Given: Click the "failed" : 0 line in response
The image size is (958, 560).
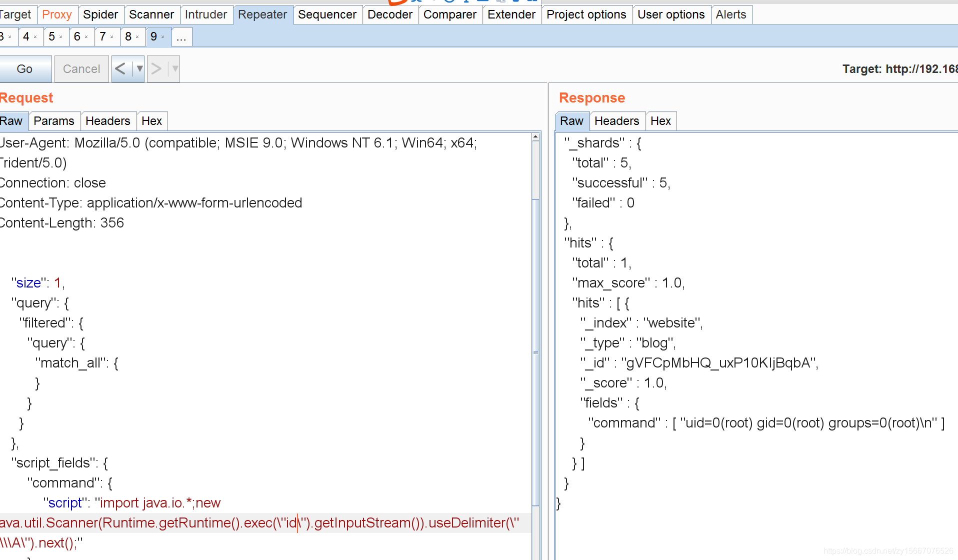Looking at the screenshot, I should click(x=603, y=203).
